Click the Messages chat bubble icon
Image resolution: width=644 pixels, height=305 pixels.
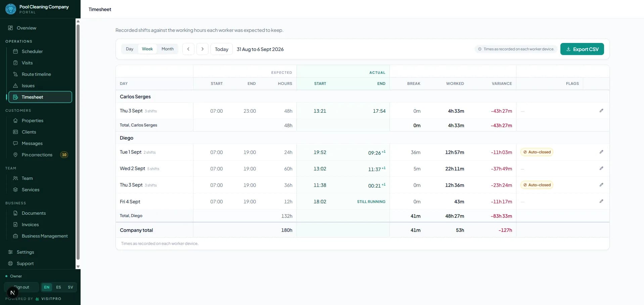(x=15, y=143)
